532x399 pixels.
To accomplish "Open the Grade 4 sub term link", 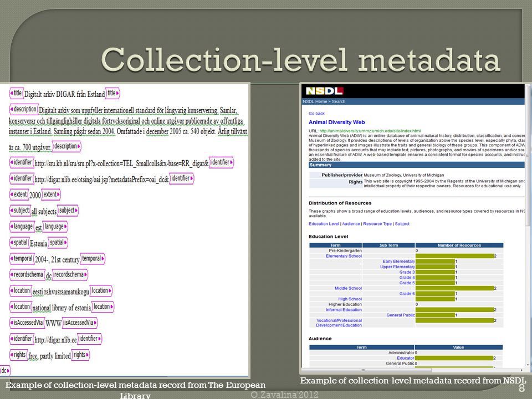I will tap(407, 278).
